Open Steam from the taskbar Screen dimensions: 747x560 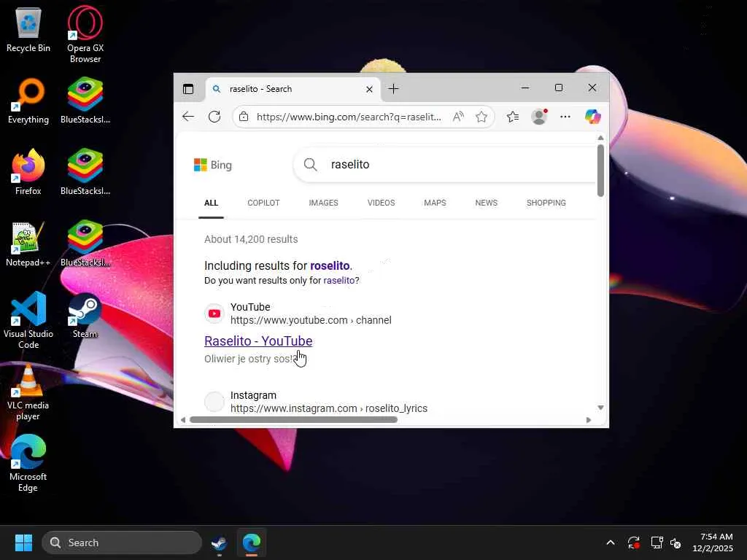219,542
